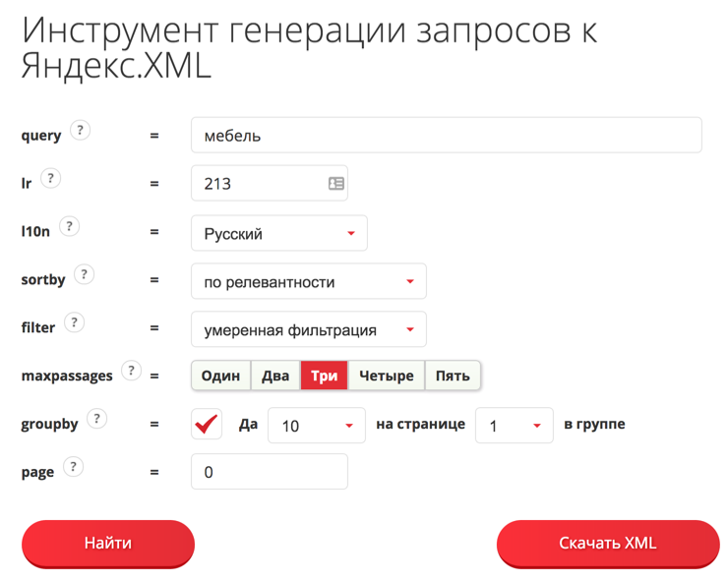Open help icon next to groupby
The image size is (728, 581).
pyautogui.click(x=97, y=419)
